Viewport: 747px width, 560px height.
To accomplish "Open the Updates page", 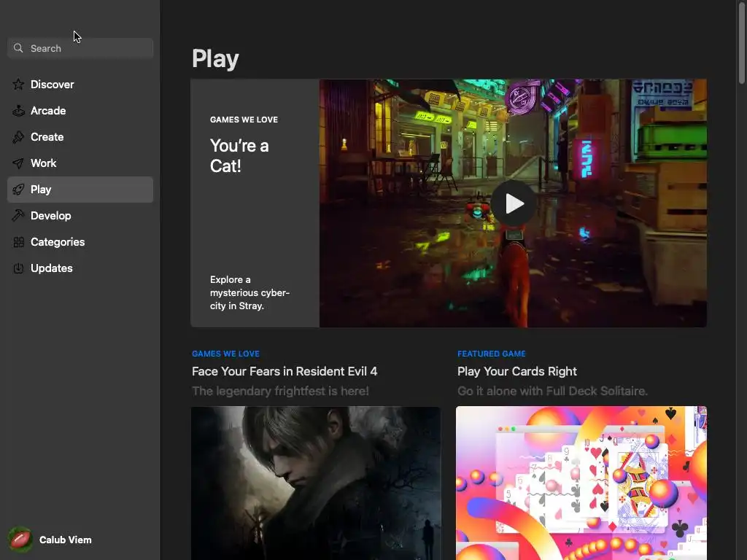I will (x=80, y=268).
